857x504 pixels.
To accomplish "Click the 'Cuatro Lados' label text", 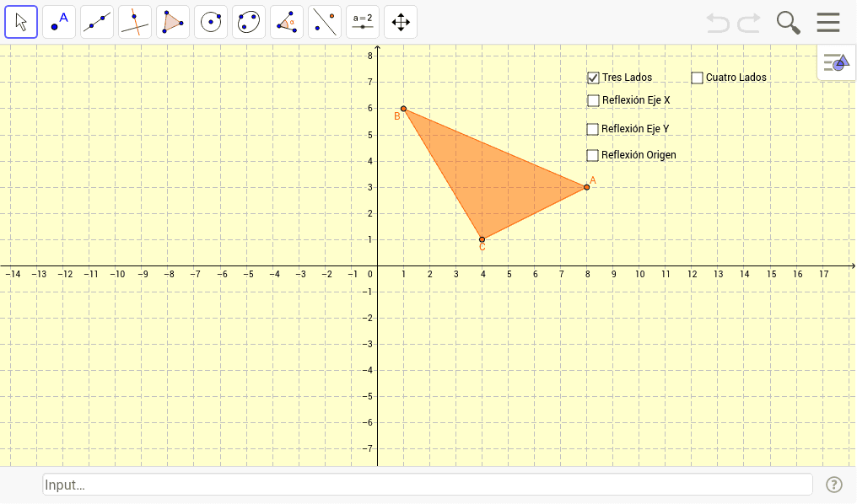I will pyautogui.click(x=736, y=78).
